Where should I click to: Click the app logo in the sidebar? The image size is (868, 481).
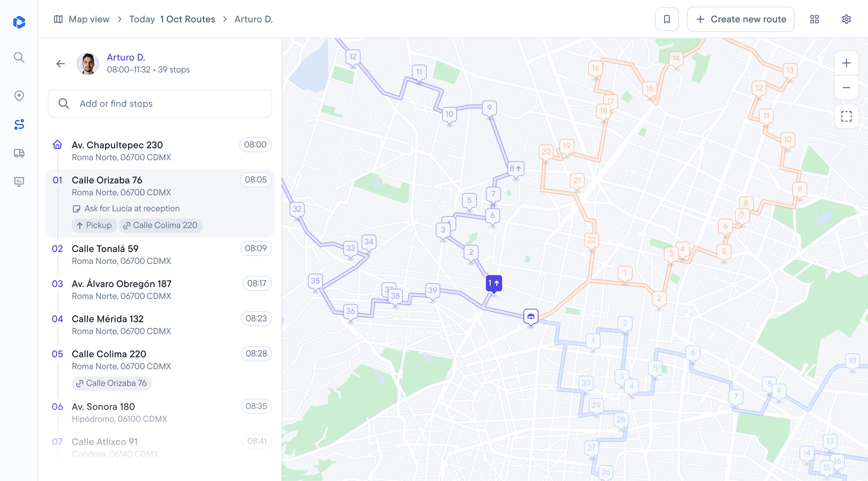coord(19,22)
